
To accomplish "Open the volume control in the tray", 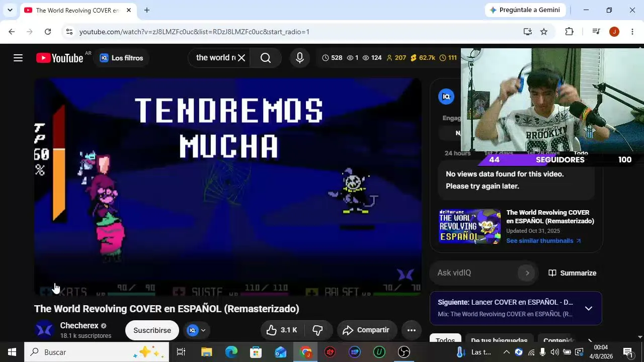I will coord(554,352).
